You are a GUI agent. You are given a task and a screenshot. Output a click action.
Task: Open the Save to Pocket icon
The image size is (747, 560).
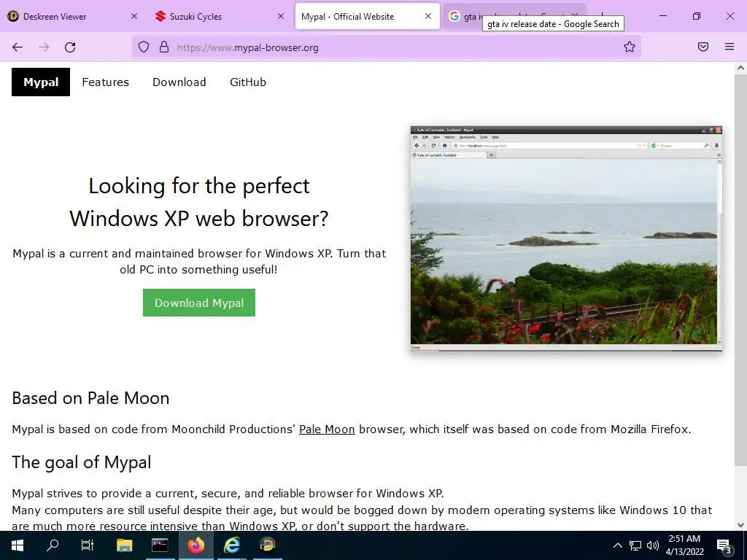pyautogui.click(x=703, y=47)
